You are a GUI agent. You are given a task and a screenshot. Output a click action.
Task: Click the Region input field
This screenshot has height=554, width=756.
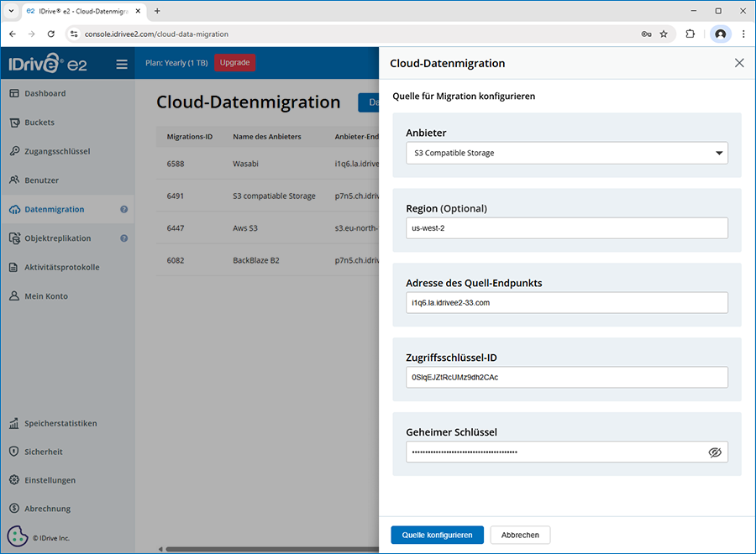point(566,228)
